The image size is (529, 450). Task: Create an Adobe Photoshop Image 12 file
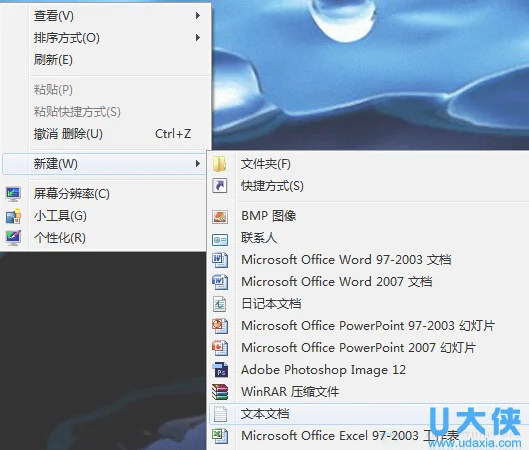369,370
